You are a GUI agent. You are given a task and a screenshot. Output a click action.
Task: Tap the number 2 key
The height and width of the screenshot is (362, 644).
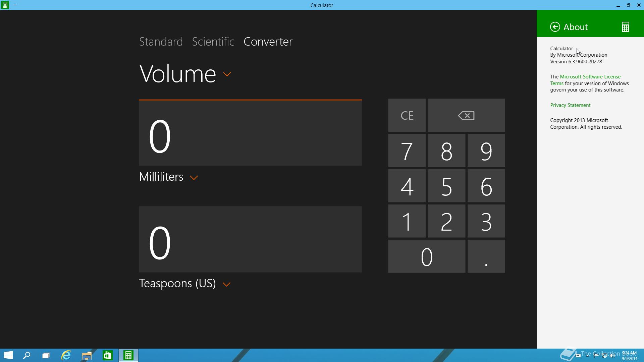(446, 221)
